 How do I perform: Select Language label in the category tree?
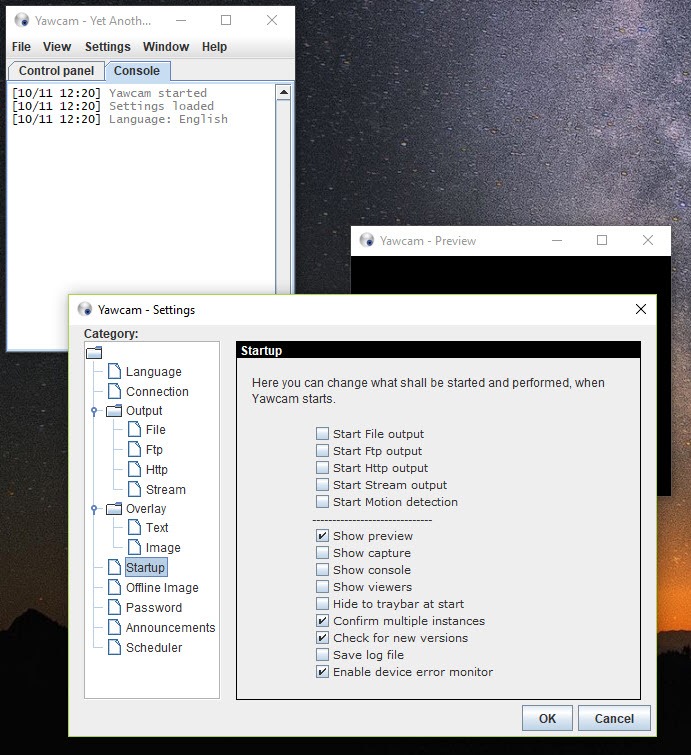(x=154, y=372)
